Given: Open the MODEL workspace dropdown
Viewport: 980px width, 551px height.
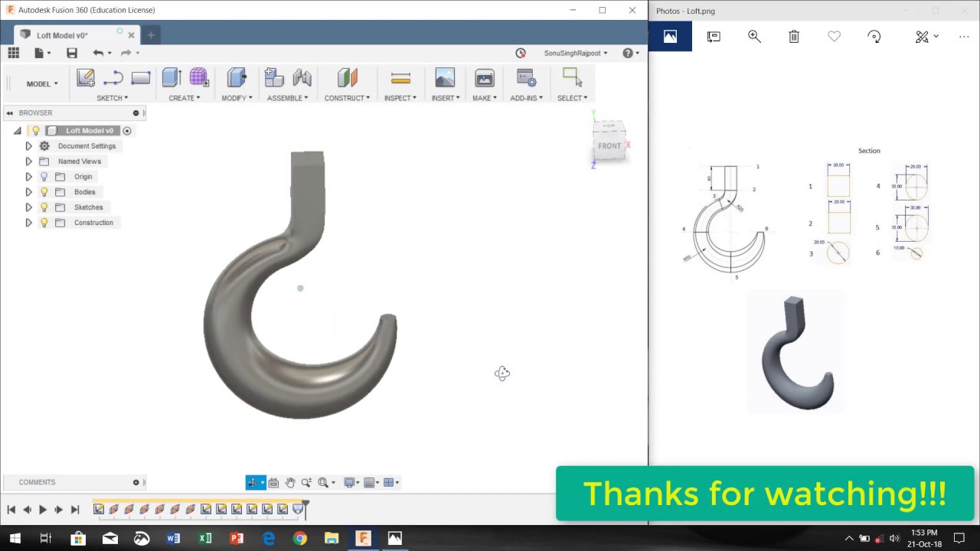Looking at the screenshot, I should 42,84.
